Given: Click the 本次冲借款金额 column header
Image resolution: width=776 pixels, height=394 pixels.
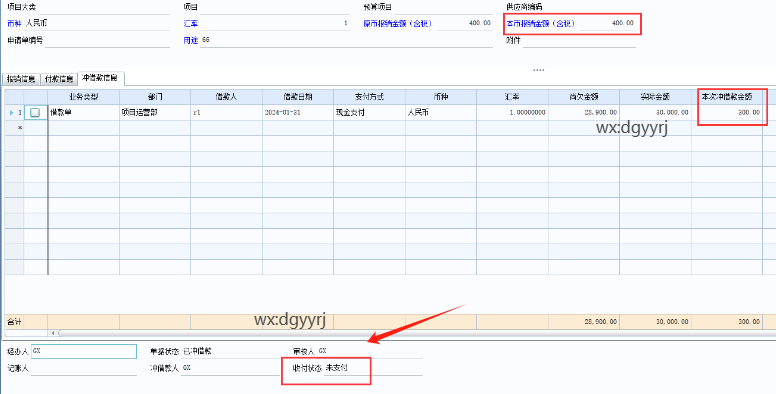Looking at the screenshot, I should click(727, 97).
